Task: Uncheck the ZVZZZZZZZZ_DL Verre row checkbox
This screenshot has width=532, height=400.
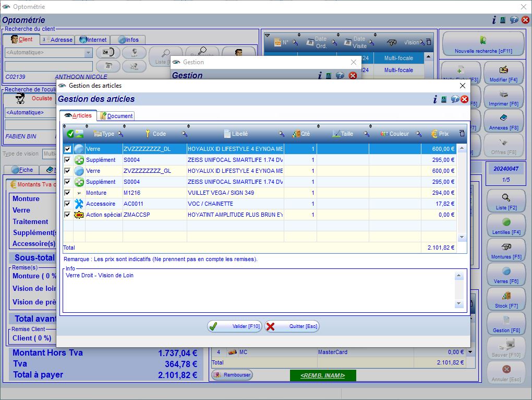Action: 67,149
